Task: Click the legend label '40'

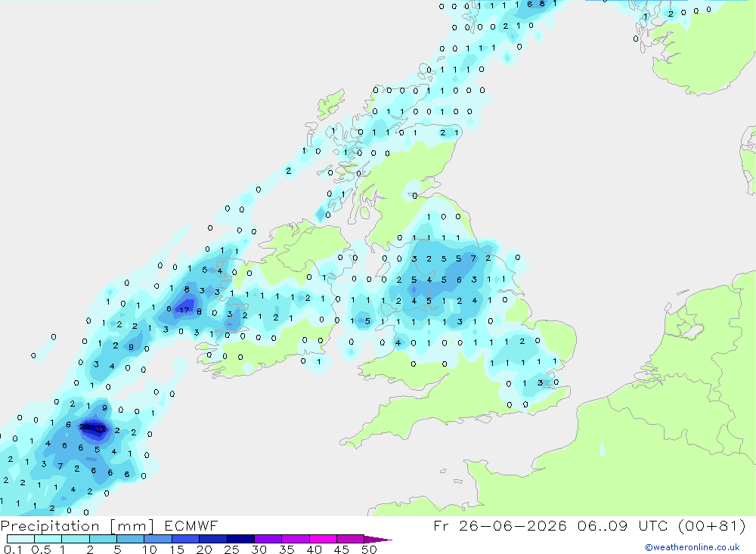Action: tap(314, 549)
